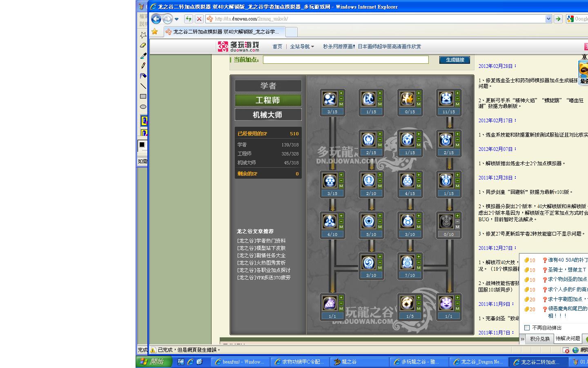588x368 pixels.
Task: Select the eraser tool in Paint toolbar
Action: pyautogui.click(x=143, y=45)
